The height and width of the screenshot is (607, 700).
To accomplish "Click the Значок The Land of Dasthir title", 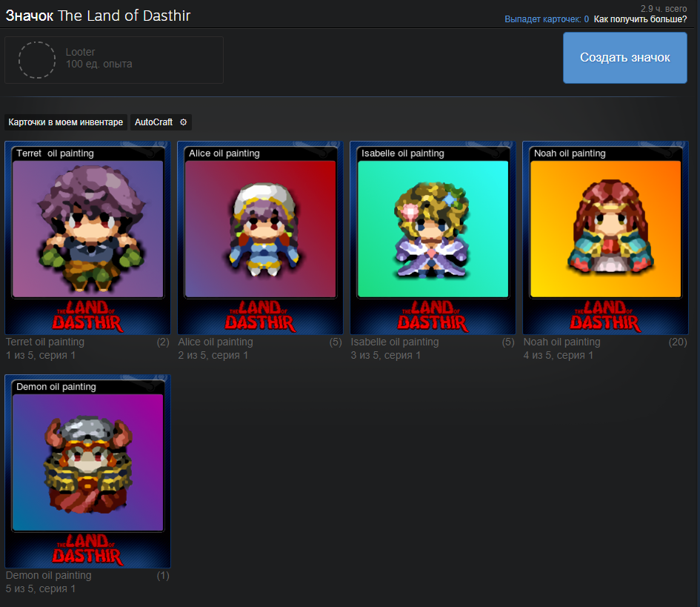I will (98, 16).
